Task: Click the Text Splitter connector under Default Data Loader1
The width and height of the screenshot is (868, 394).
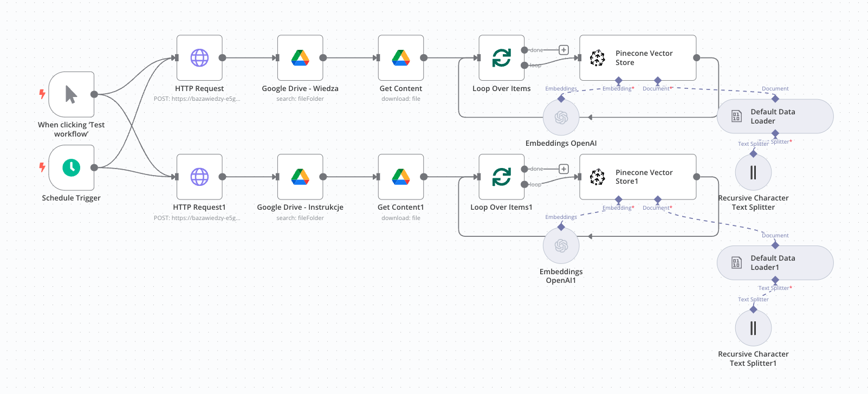Action: [775, 280]
